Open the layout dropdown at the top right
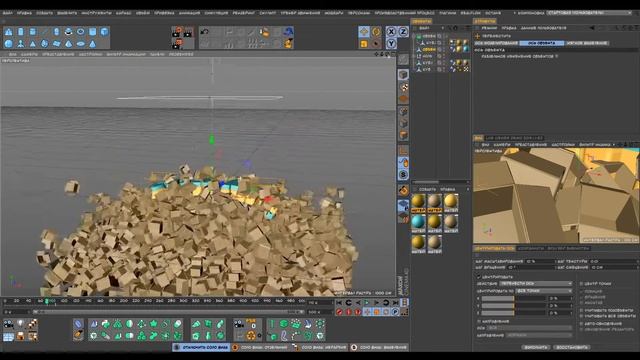640x360 pixels. click(x=589, y=13)
